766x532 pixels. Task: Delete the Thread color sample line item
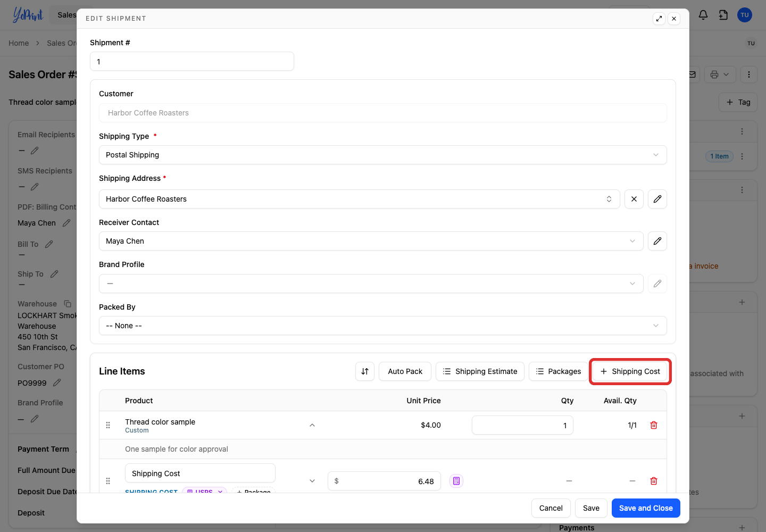coord(654,425)
